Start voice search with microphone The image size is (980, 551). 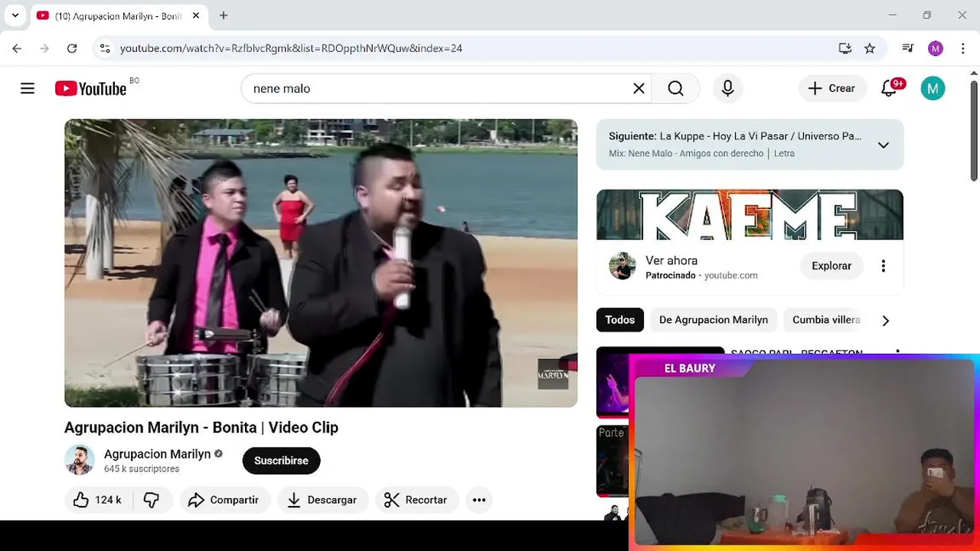(x=727, y=88)
